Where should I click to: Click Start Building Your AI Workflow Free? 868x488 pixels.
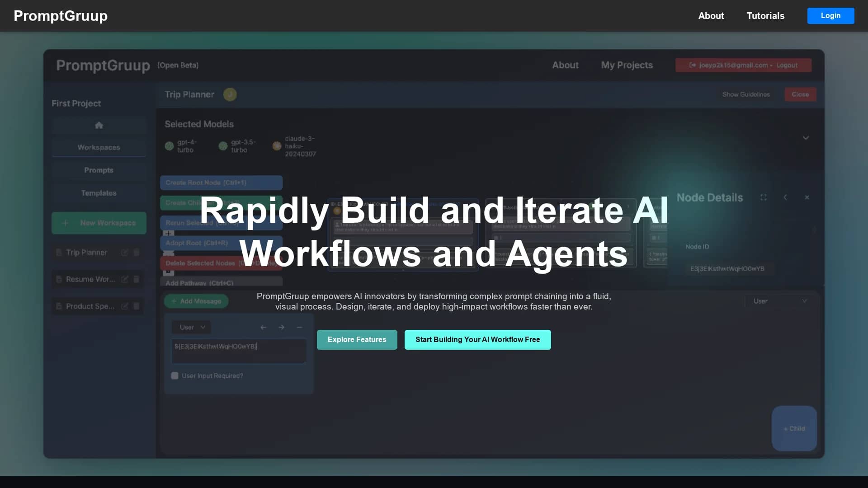click(477, 340)
